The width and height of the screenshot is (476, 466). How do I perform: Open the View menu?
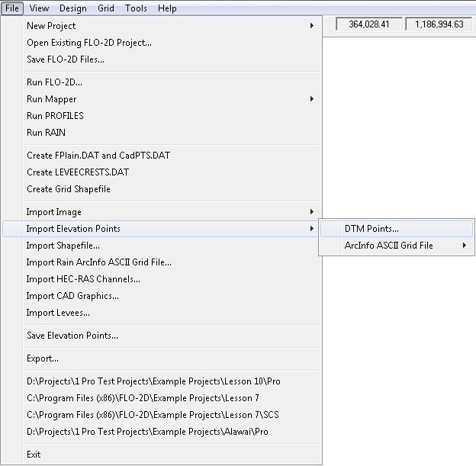click(x=39, y=8)
